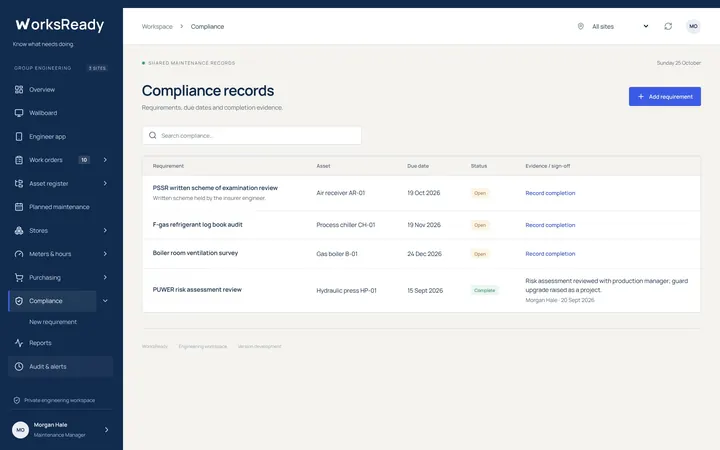
Task: Click the Status column header
Action: [x=478, y=166]
